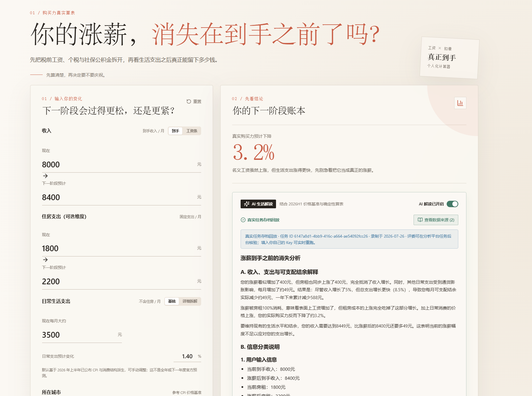
Task: Click the reset (重置) icon button
Action: (x=194, y=101)
